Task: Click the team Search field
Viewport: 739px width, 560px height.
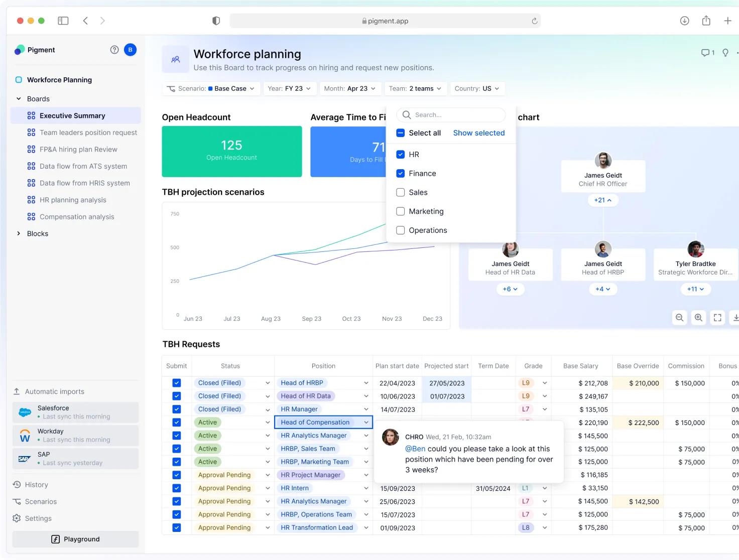Action: tap(451, 115)
